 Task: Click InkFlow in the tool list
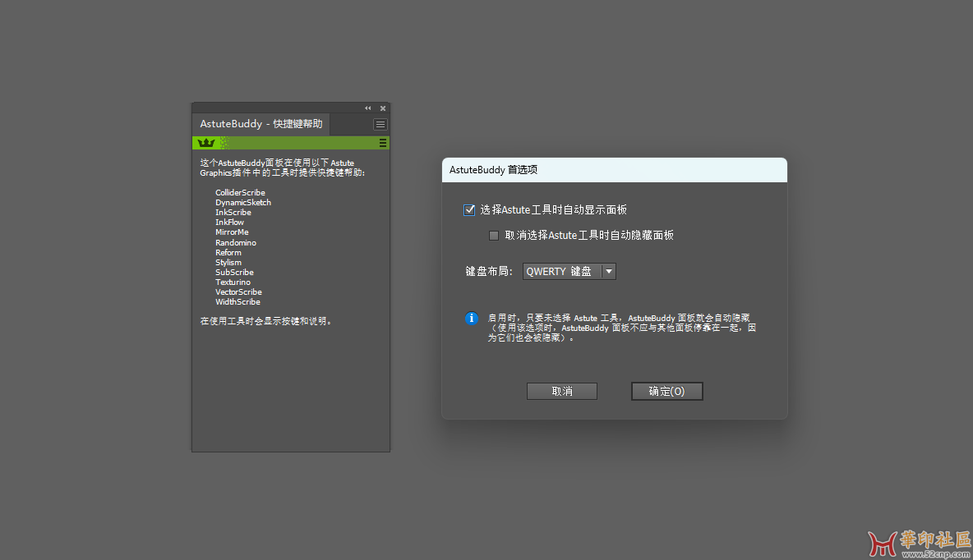click(229, 223)
